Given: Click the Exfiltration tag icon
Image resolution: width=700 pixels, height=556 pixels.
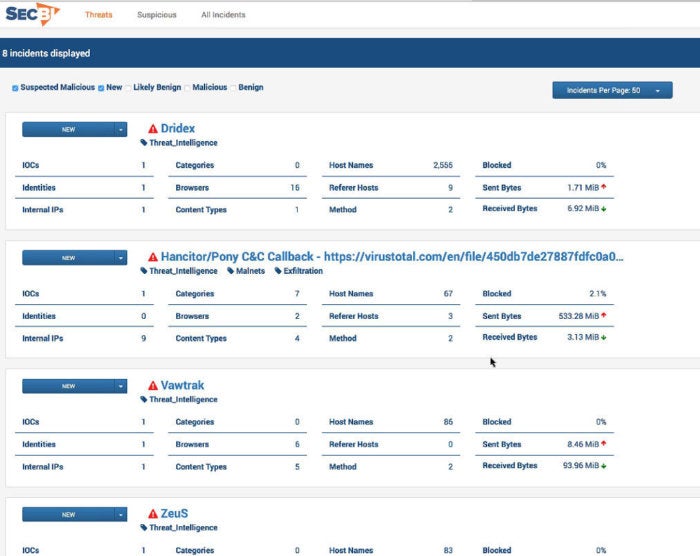Looking at the screenshot, I should (278, 271).
